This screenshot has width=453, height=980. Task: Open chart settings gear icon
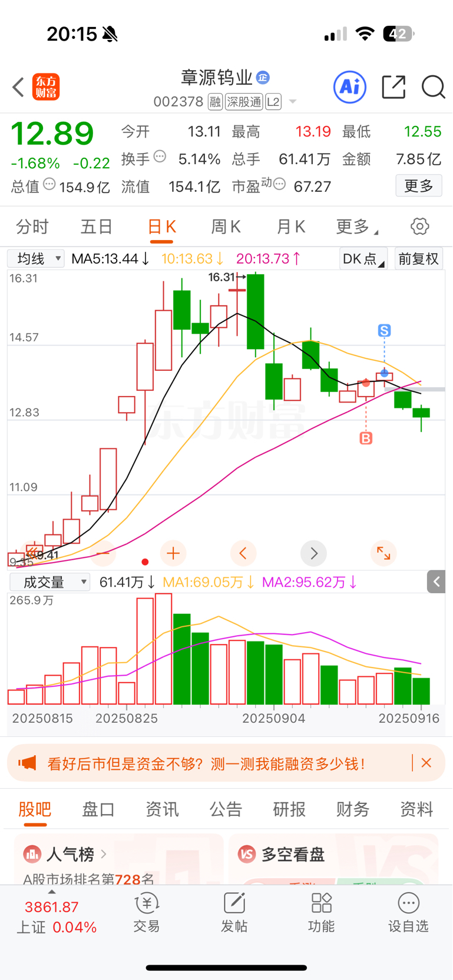point(419,226)
